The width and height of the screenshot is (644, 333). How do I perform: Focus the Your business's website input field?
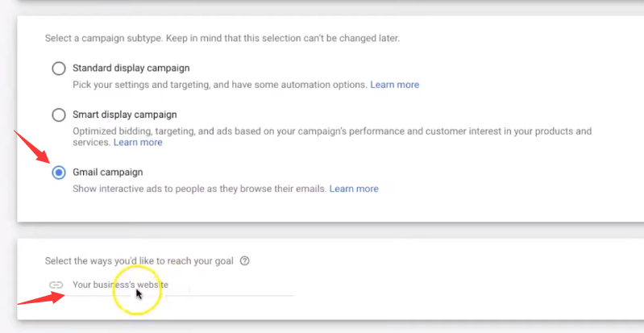[x=183, y=285]
